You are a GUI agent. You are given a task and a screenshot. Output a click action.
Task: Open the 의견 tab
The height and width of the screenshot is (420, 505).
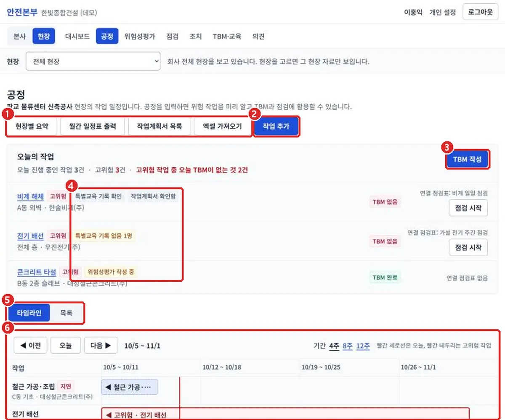point(258,37)
